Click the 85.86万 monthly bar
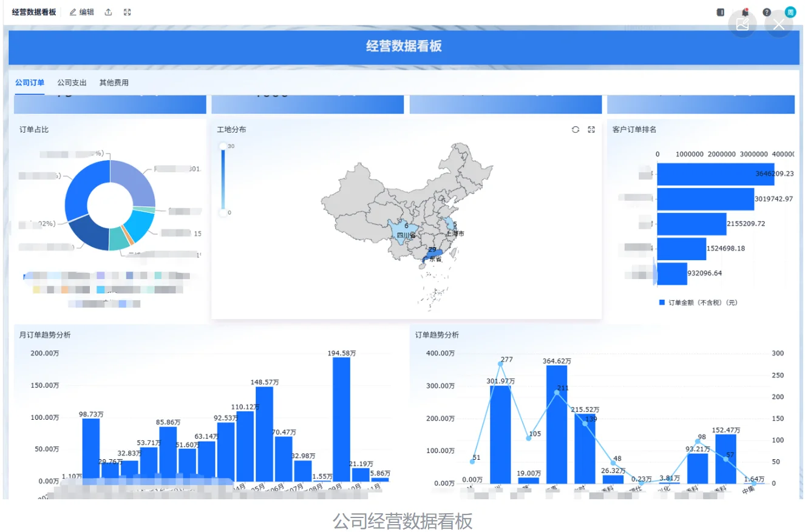This screenshot has height=532, width=805. (168, 454)
